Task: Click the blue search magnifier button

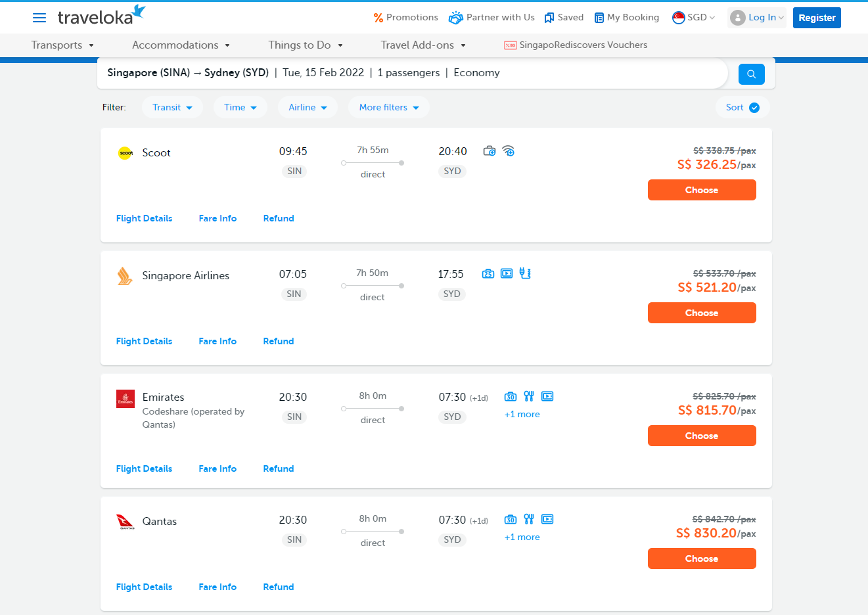Action: (751, 74)
